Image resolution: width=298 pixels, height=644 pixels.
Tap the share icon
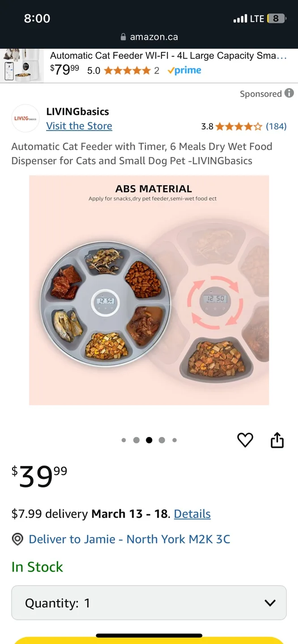coord(277,440)
